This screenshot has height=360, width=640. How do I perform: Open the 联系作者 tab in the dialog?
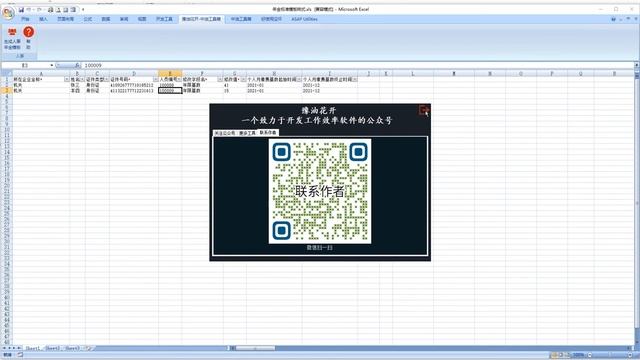(x=268, y=133)
